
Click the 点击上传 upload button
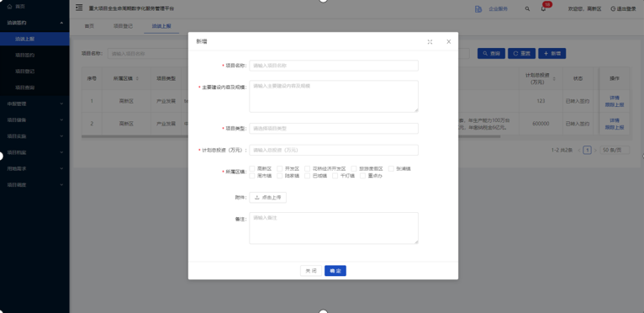pos(268,198)
